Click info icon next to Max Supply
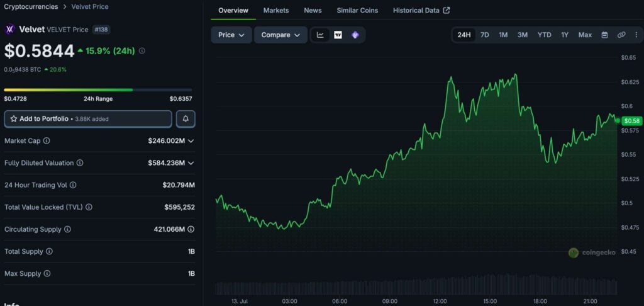This screenshot has height=306, width=644. point(47,273)
